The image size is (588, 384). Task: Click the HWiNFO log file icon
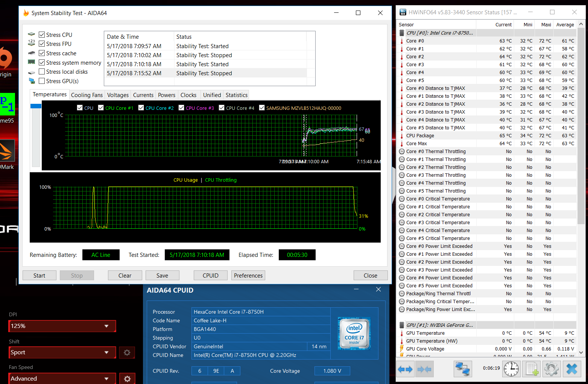click(532, 369)
